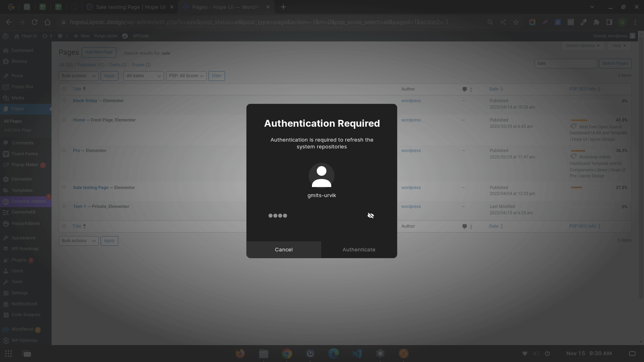Switch to Pages Hope UI WordPress tab
The width and height of the screenshot is (644, 362).
[226, 7]
